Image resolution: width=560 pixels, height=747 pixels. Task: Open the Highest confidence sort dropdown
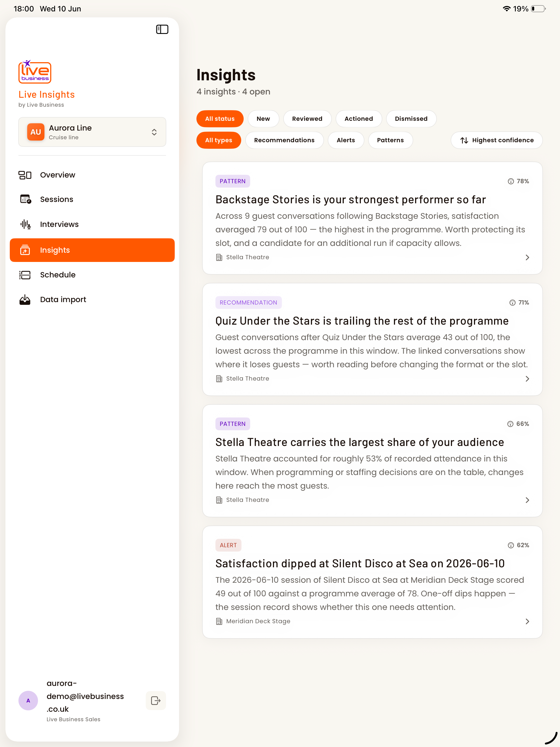(x=497, y=140)
